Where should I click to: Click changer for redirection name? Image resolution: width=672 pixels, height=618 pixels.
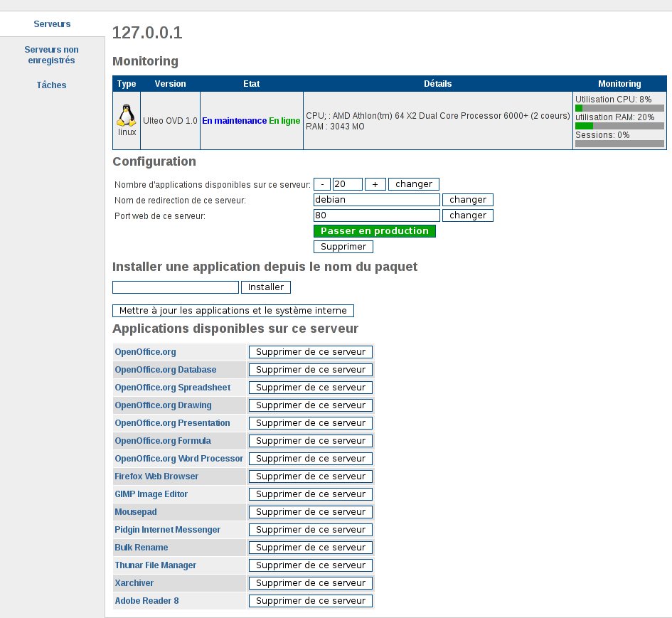pyautogui.click(x=468, y=200)
